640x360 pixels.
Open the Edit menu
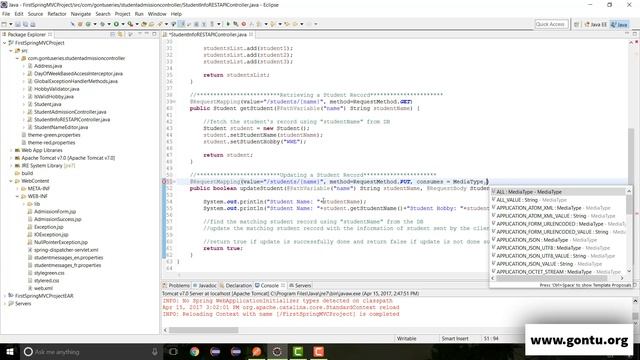[19, 14]
